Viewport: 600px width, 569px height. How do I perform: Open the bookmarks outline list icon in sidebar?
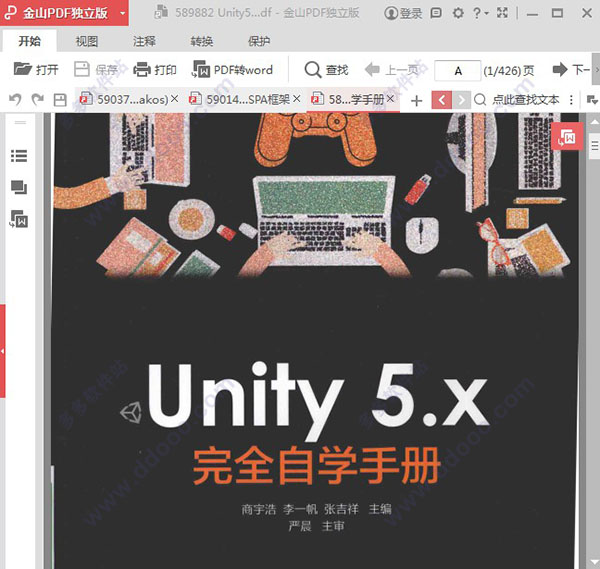(x=19, y=156)
